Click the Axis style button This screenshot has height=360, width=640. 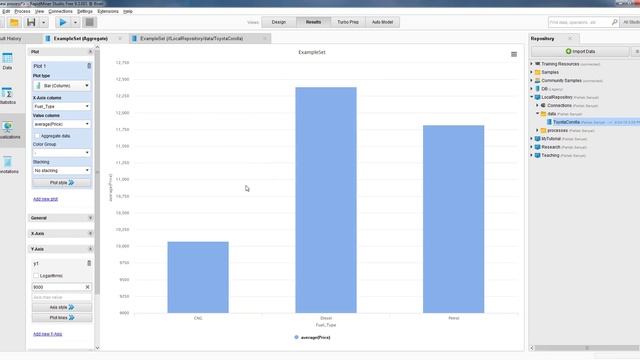62,307
